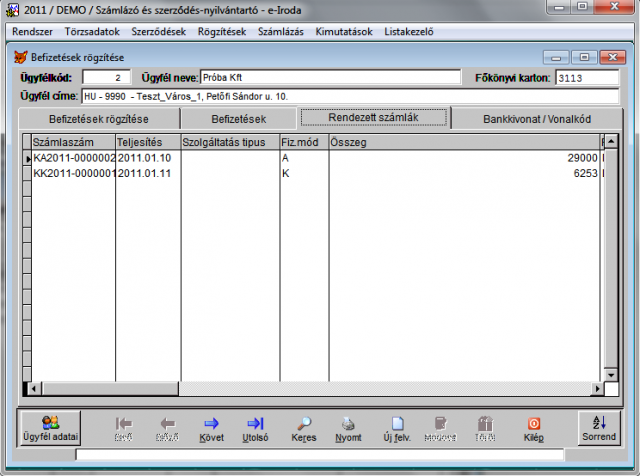Screen dimensions: 640x476
Task: Go to next record with Követ
Action: click(211, 428)
